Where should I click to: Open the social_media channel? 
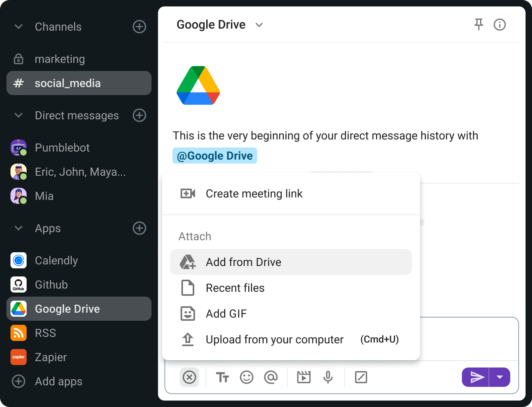pos(79,83)
